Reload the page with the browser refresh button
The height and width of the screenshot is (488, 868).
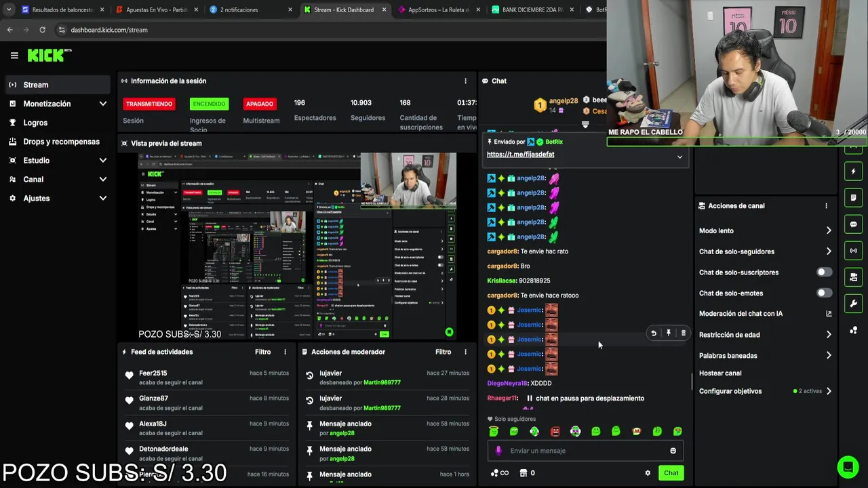42,30
